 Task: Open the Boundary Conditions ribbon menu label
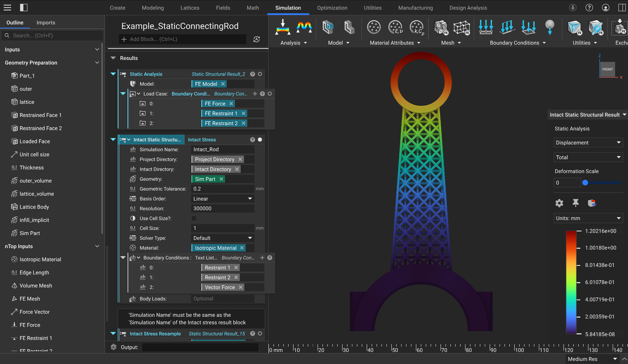pyautogui.click(x=518, y=43)
